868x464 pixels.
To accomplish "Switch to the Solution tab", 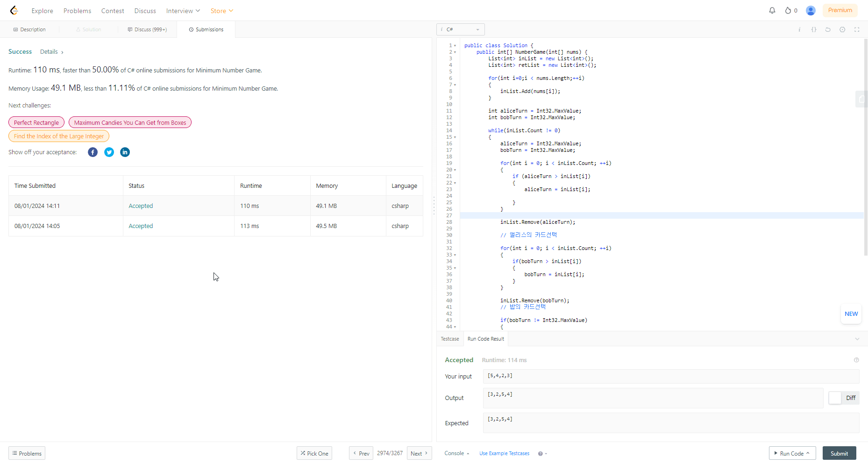I will tap(88, 29).
